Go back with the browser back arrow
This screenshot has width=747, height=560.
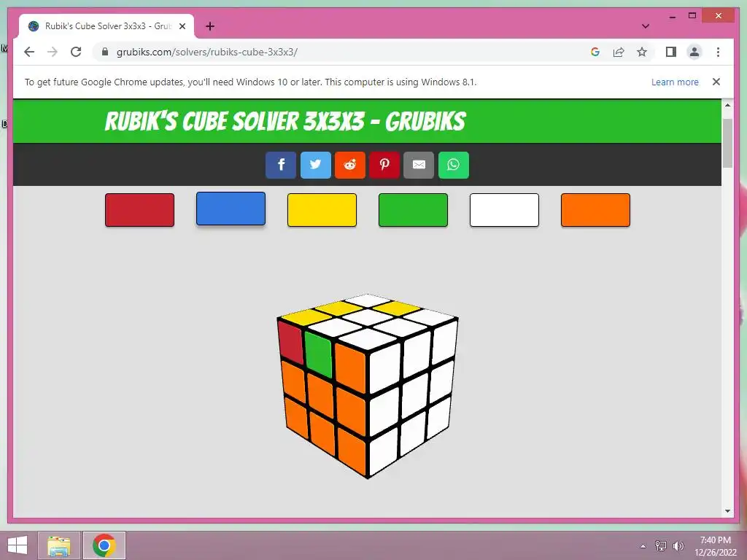[x=29, y=52]
